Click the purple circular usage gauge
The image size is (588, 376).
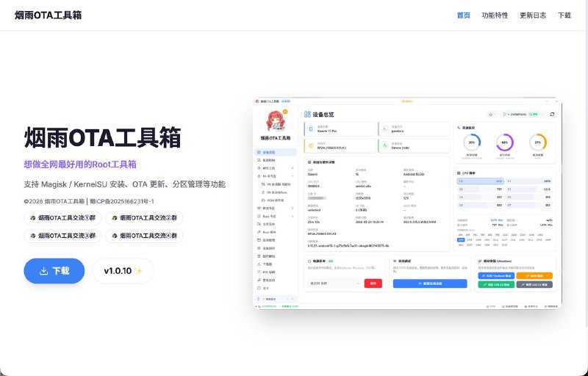pyautogui.click(x=504, y=143)
